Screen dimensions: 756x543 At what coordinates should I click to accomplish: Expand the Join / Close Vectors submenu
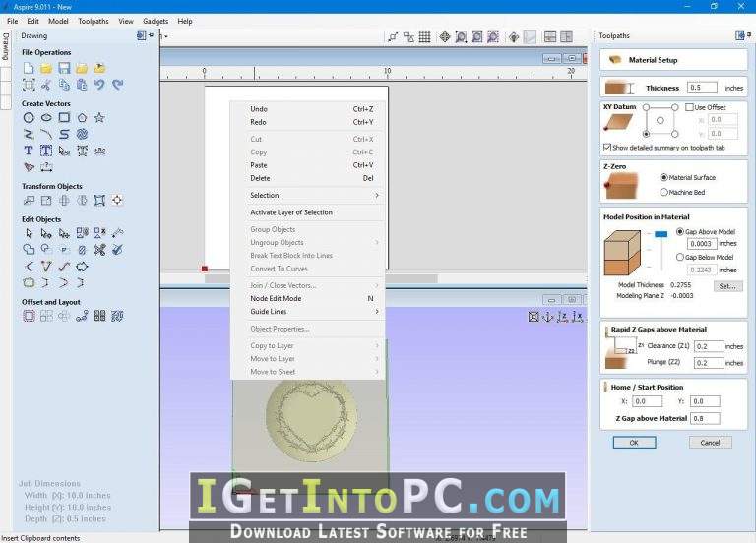pos(307,285)
